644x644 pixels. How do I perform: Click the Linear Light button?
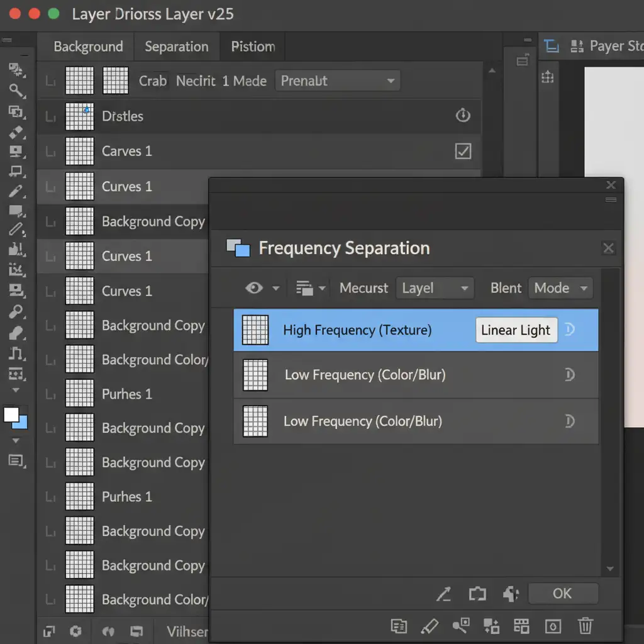point(516,330)
